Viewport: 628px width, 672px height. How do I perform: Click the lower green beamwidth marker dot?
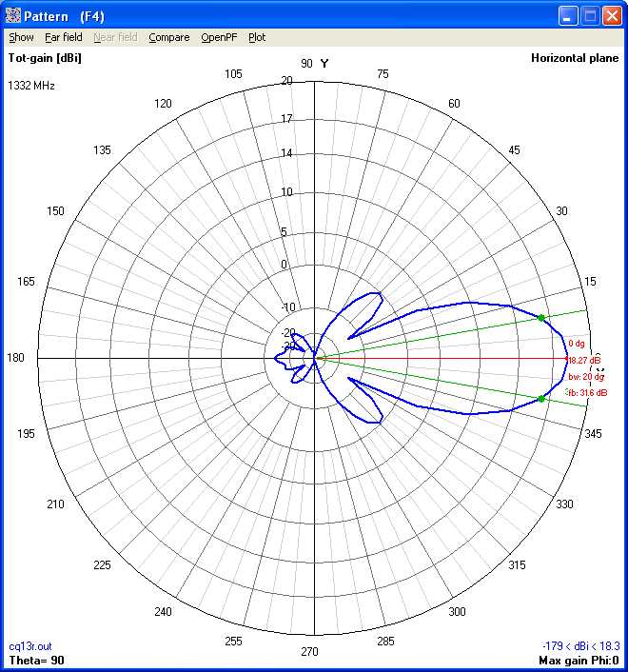(x=541, y=399)
